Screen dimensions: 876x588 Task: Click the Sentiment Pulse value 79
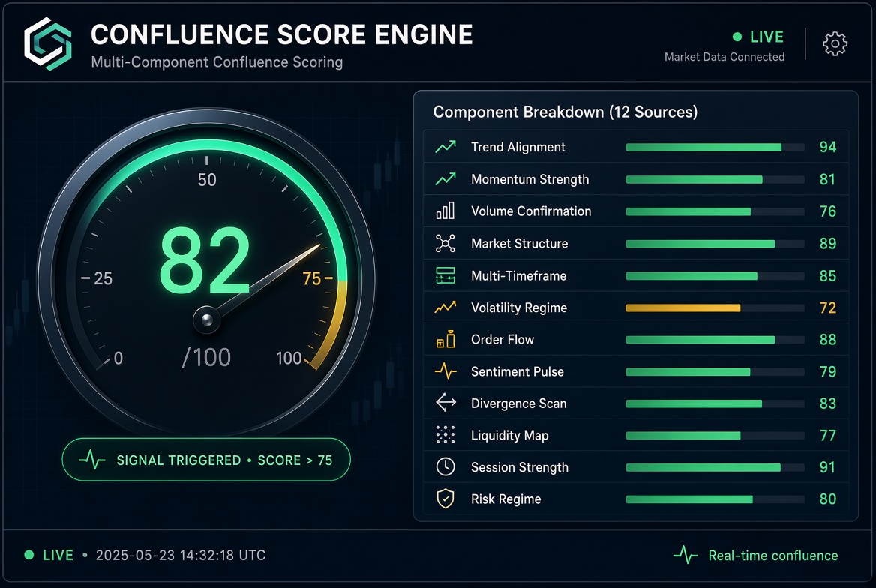click(x=827, y=372)
